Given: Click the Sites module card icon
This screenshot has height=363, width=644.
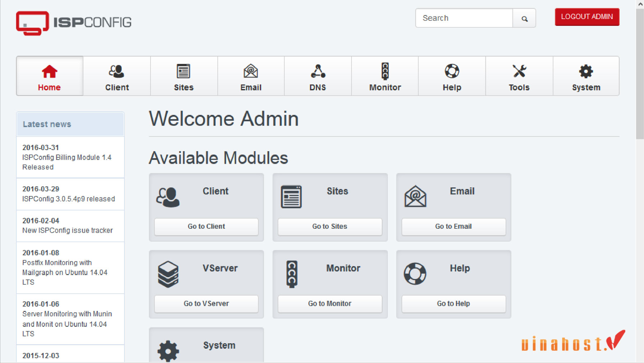Looking at the screenshot, I should pos(291,197).
